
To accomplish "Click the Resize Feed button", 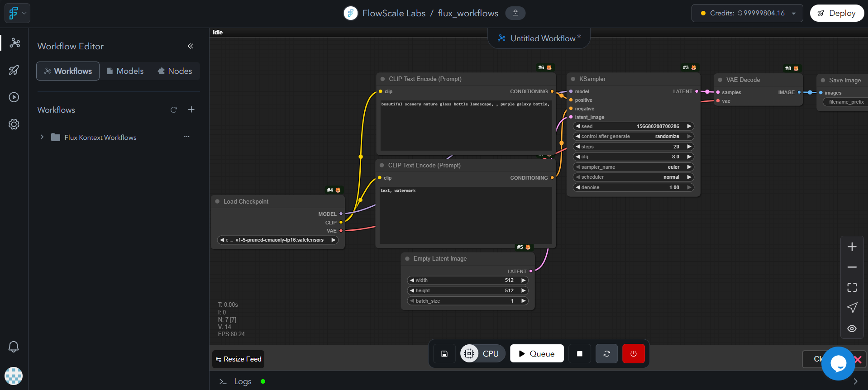I will click(x=238, y=359).
